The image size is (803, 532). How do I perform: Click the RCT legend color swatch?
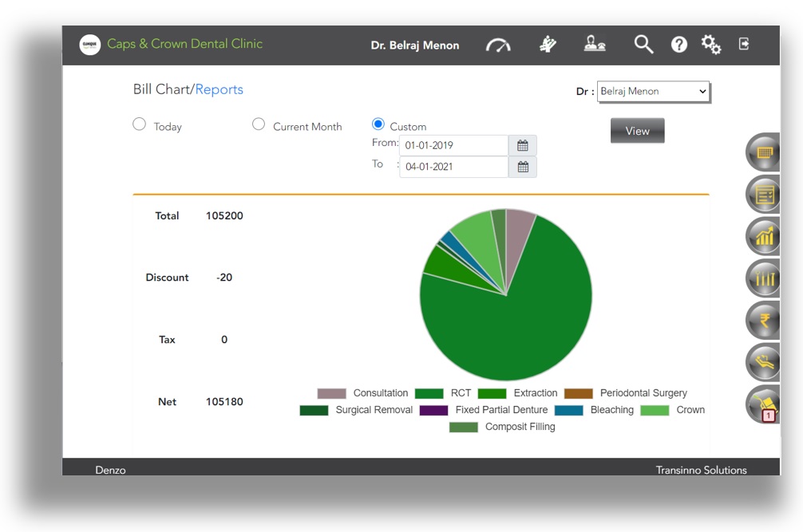point(429,393)
